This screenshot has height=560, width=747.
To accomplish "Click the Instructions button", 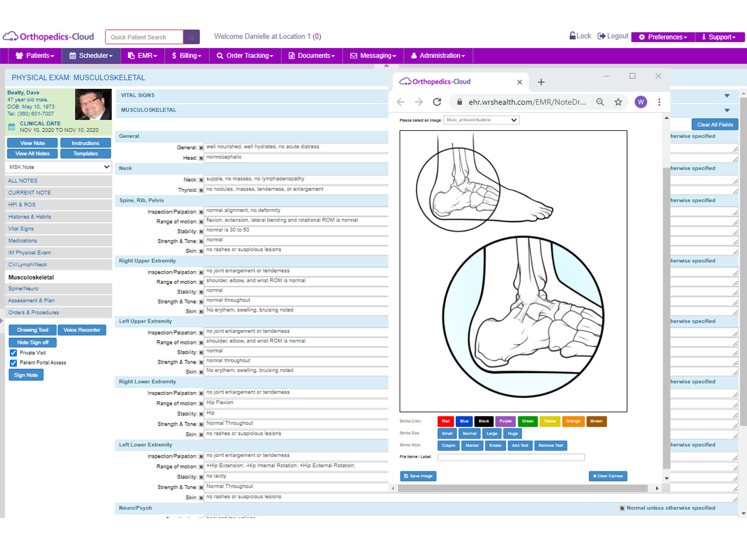I will 85,143.
